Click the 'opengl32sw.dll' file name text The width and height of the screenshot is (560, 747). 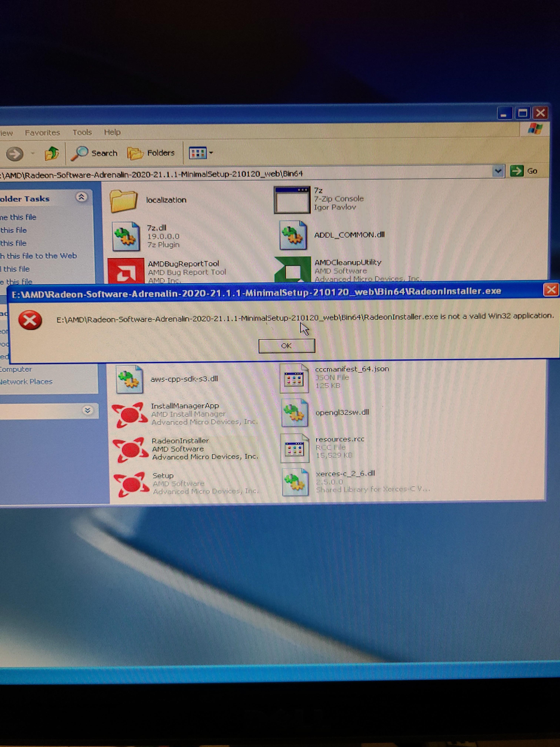tap(342, 412)
